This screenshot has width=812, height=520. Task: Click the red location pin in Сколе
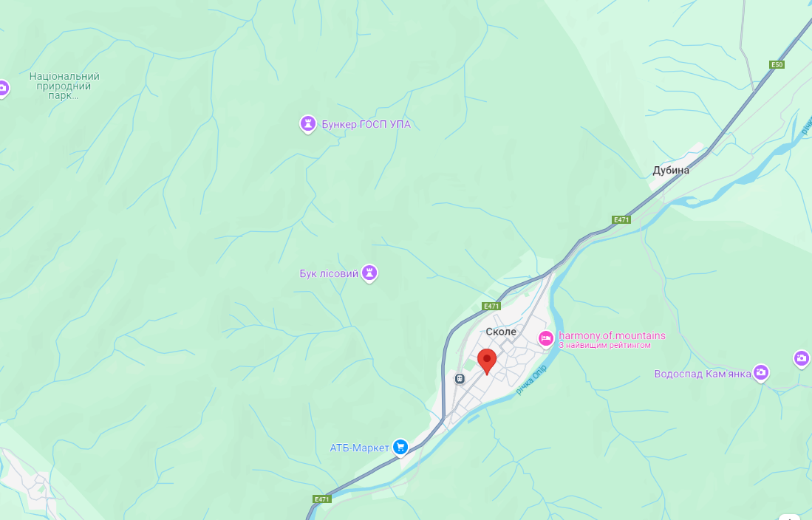(486, 361)
